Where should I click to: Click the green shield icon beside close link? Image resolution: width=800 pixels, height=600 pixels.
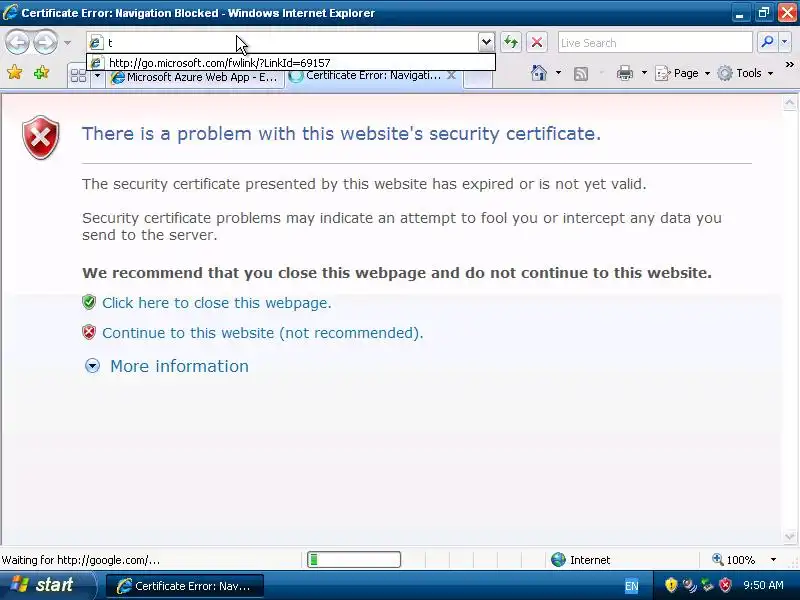click(89, 302)
